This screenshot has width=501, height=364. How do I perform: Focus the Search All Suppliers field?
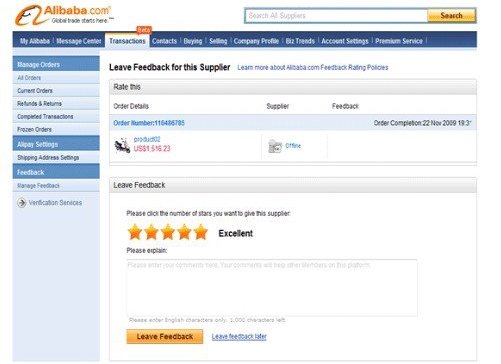click(x=336, y=16)
